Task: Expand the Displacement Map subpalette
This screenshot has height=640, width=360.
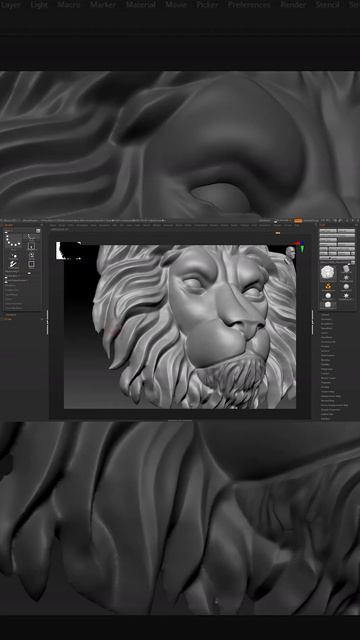Action: click(x=331, y=396)
